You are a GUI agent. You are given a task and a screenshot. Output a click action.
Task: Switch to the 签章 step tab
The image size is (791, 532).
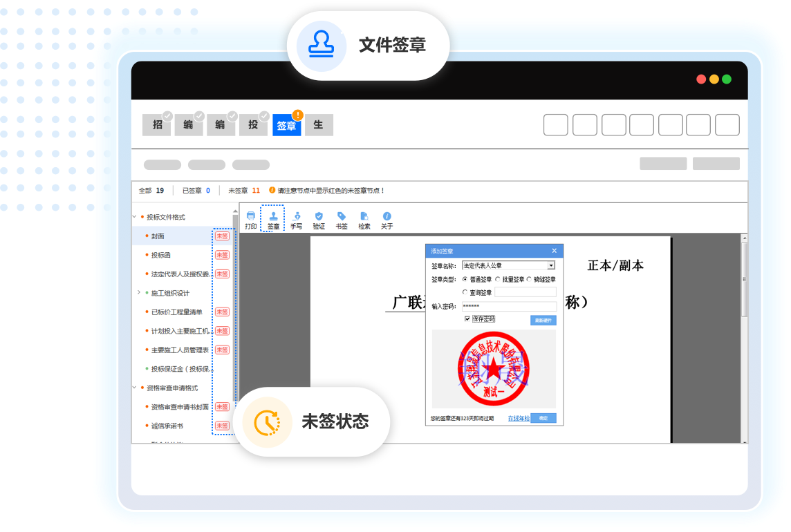(x=286, y=125)
